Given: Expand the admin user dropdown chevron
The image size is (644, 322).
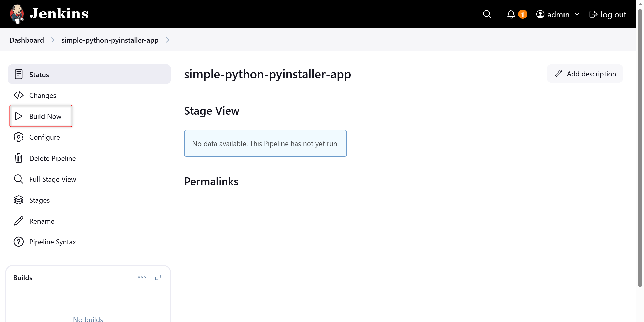Looking at the screenshot, I should (577, 14).
